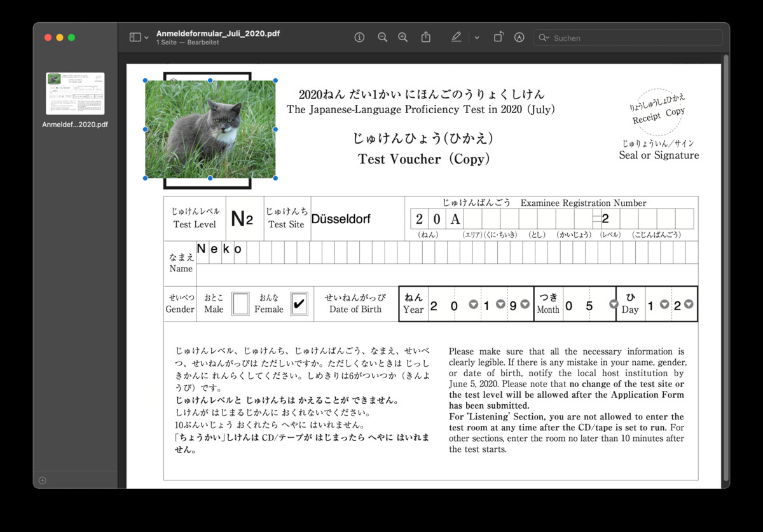763x532 pixels.
Task: Open the Day field dropdown arrow
Action: (689, 304)
